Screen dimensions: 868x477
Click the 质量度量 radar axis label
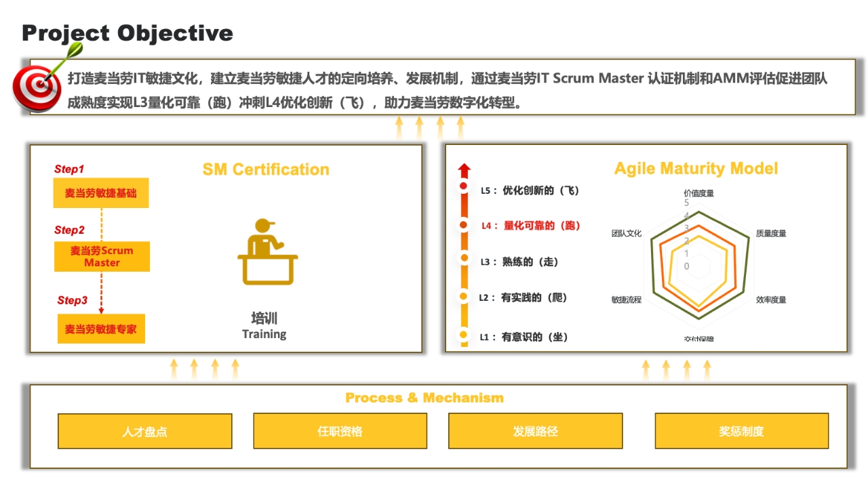(x=771, y=233)
